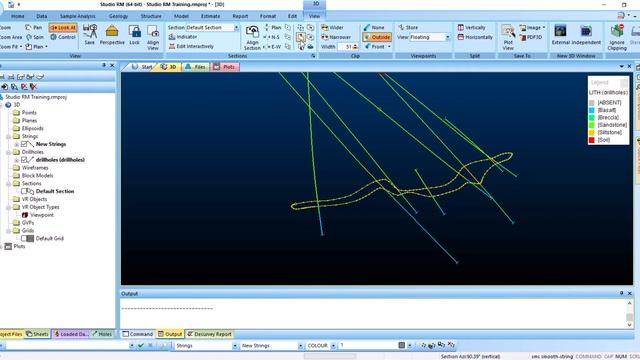Select the None clipping option
This screenshot has width=640, height=360.
tap(374, 27)
